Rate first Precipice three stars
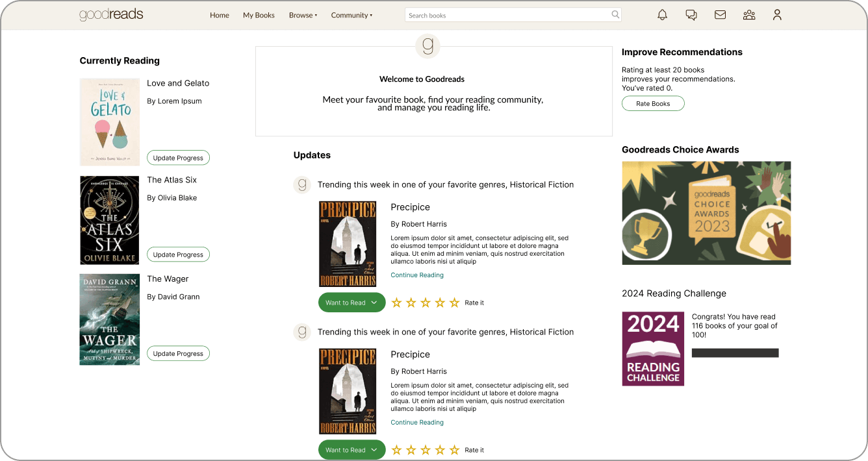 [x=426, y=303]
